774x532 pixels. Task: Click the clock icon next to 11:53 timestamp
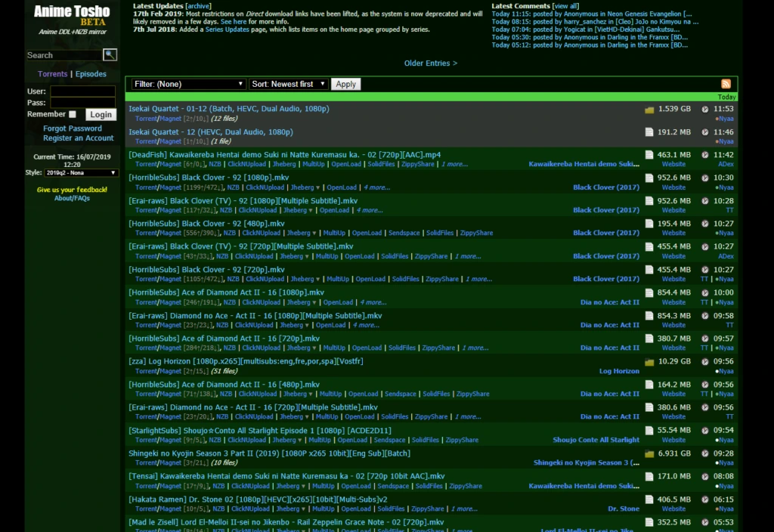pyautogui.click(x=707, y=109)
